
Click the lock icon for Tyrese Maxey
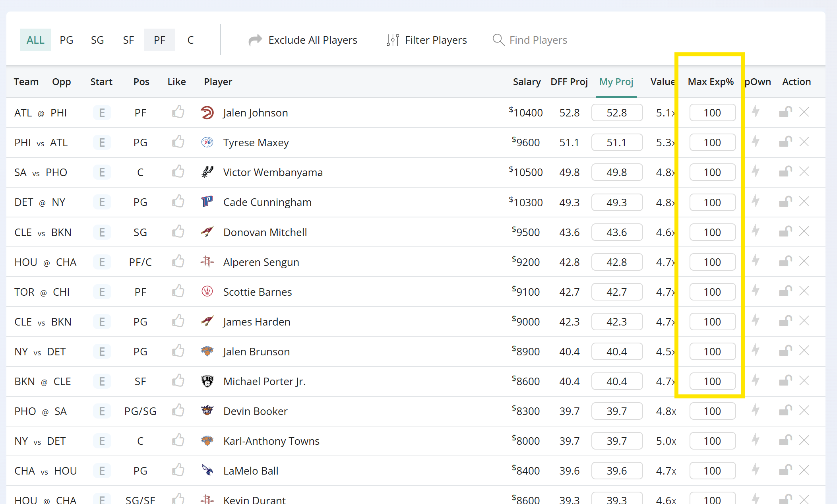point(785,142)
